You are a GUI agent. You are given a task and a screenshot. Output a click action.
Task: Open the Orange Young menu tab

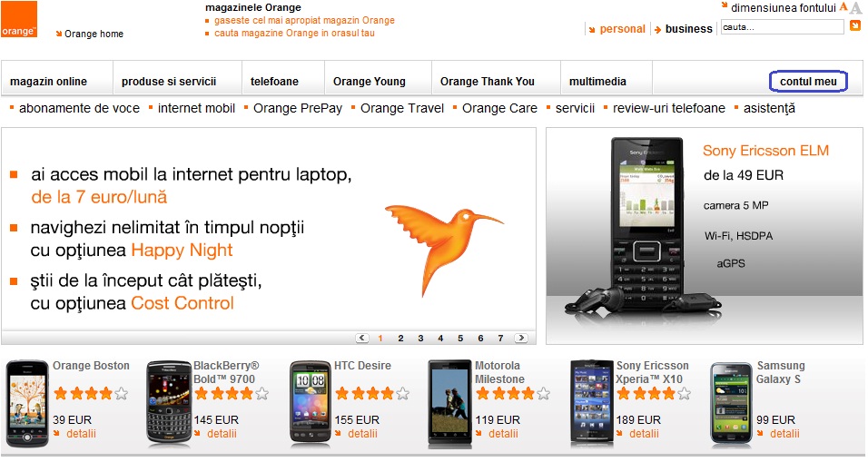[x=370, y=82]
